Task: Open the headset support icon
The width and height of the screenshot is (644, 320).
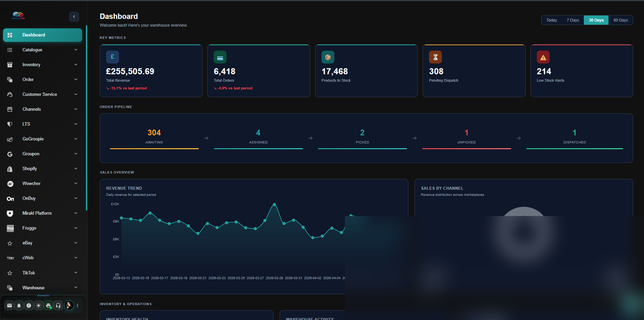Action: pyautogui.click(x=58, y=305)
